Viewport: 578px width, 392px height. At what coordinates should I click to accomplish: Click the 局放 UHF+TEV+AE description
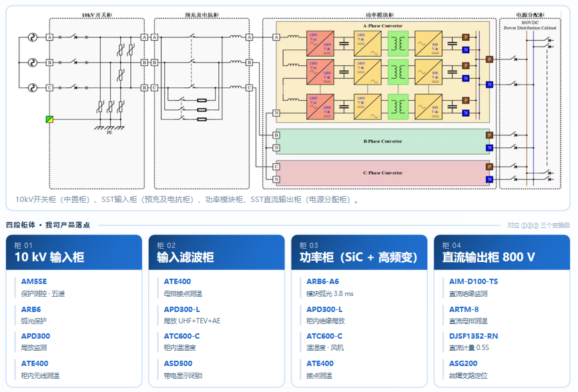pos(192,321)
